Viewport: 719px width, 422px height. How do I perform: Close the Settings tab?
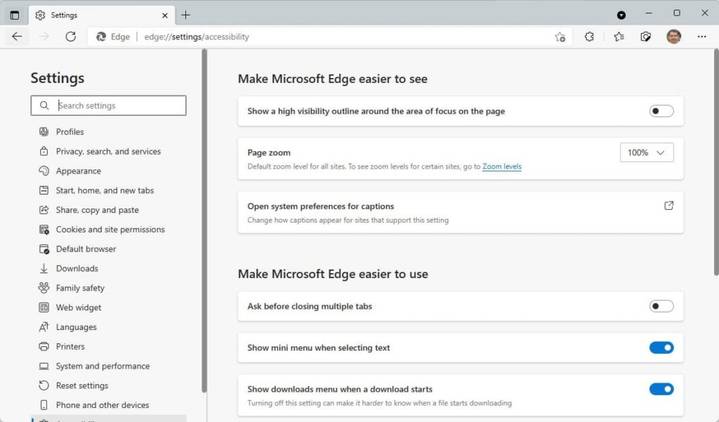(x=165, y=16)
